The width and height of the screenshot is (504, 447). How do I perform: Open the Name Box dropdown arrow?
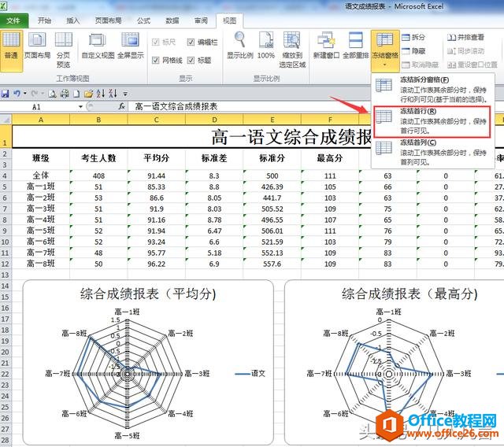80,106
